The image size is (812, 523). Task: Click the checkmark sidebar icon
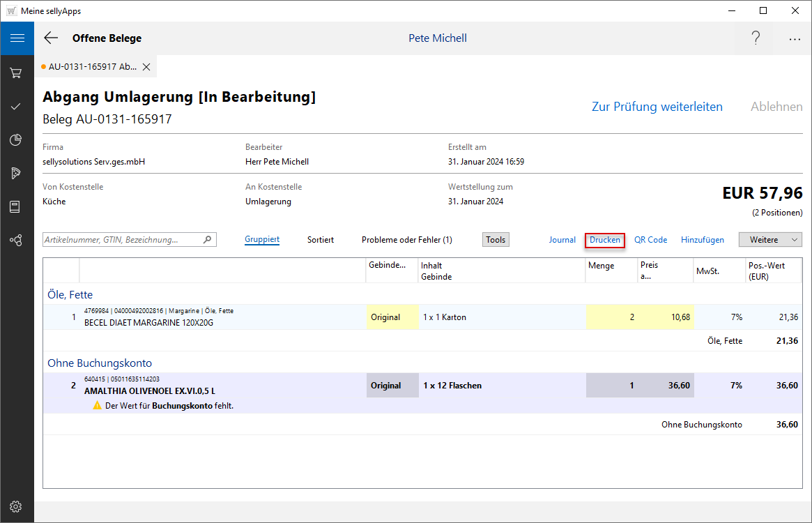tap(16, 107)
